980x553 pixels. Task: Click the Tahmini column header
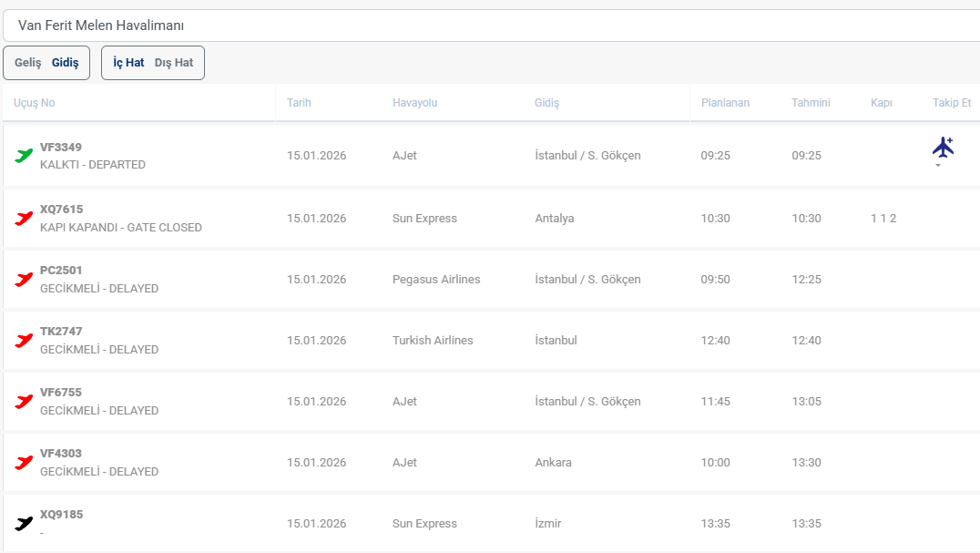[x=811, y=103]
